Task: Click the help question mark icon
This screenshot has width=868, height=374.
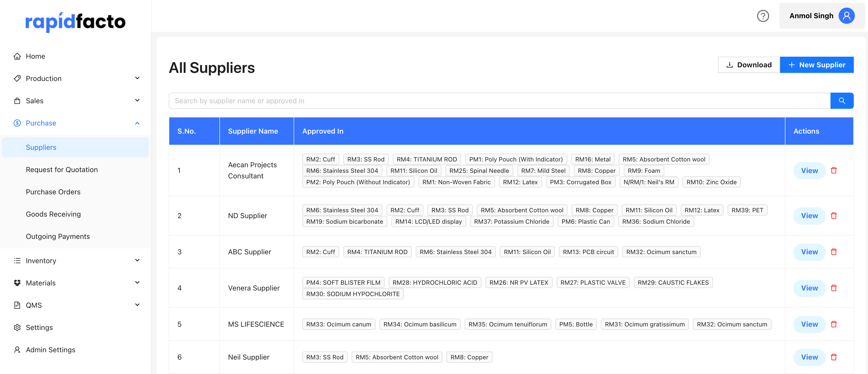Action: tap(763, 16)
